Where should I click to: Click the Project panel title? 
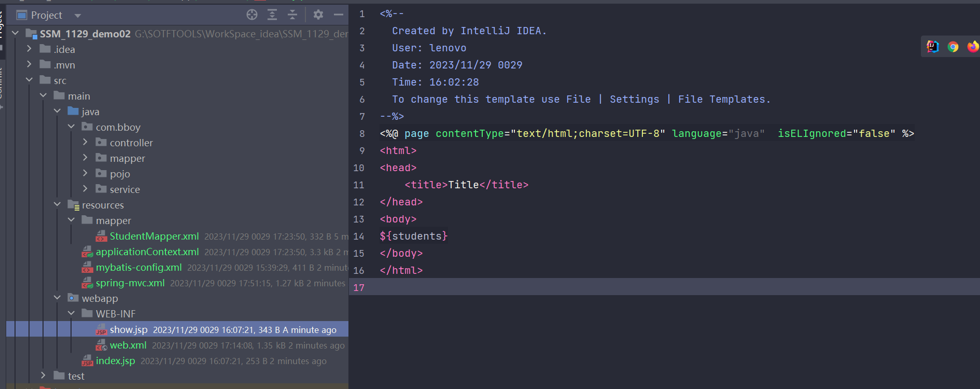(46, 15)
